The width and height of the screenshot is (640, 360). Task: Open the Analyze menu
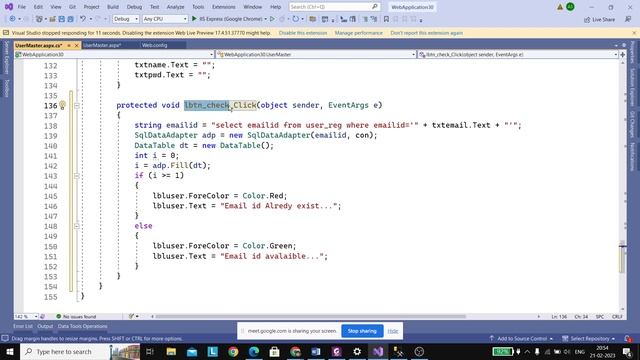click(x=176, y=7)
